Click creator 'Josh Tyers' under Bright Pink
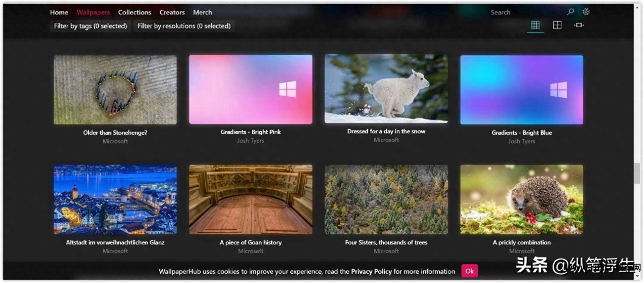 coord(251,140)
